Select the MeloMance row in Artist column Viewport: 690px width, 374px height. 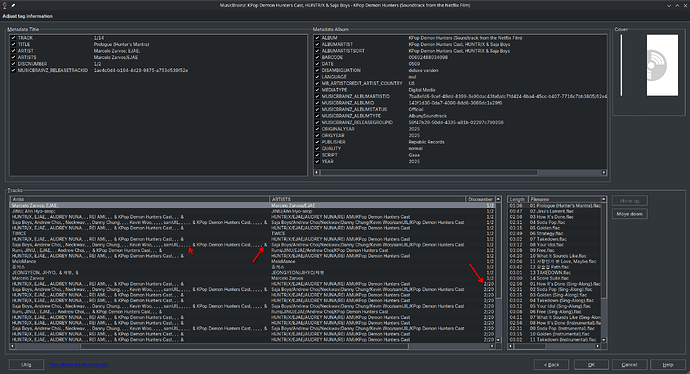[24, 261]
